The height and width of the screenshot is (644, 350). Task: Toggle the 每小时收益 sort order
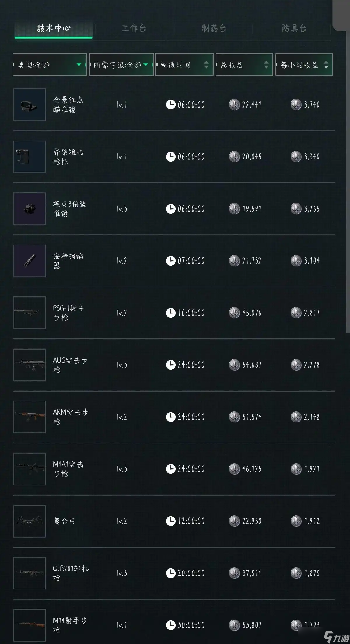(x=304, y=65)
